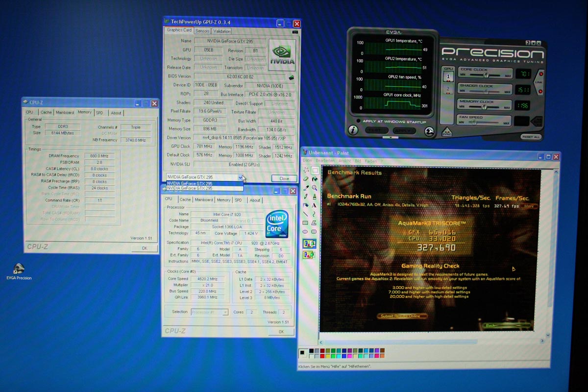Select the Rounded Rectangle tool in Paint
The height and width of the screenshot is (392, 588).
(x=314, y=232)
